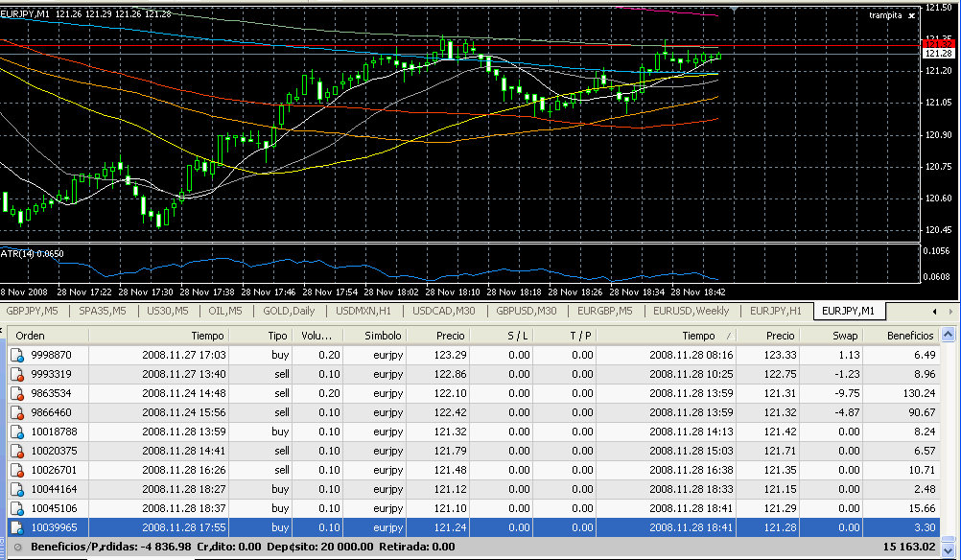Screen dimensions: 961x560
Task: Select order number 9863534
Action: pos(52,393)
